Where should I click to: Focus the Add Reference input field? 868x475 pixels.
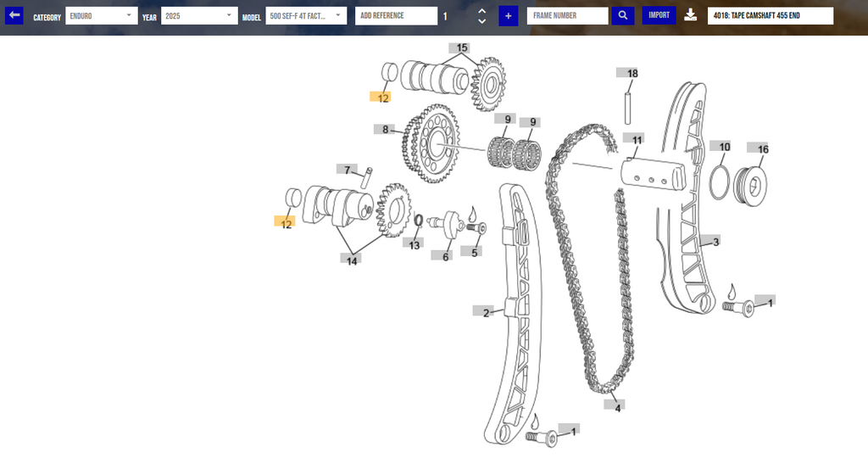(396, 16)
